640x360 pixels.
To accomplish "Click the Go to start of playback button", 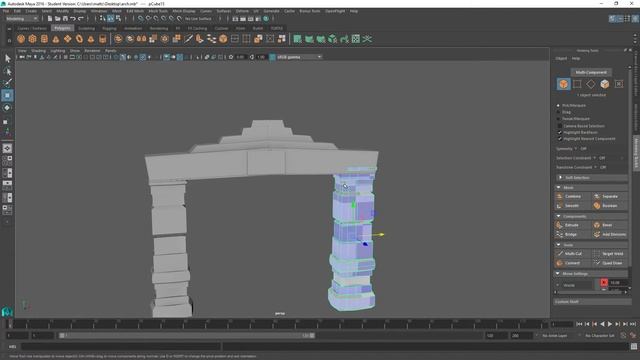I will pyautogui.click(x=579, y=324).
